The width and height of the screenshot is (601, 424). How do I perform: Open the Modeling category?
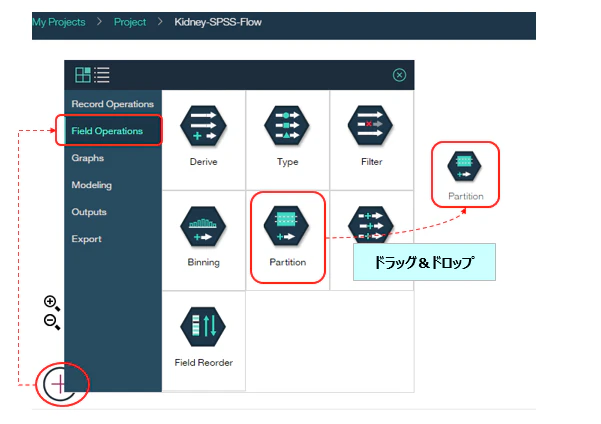coord(113,185)
